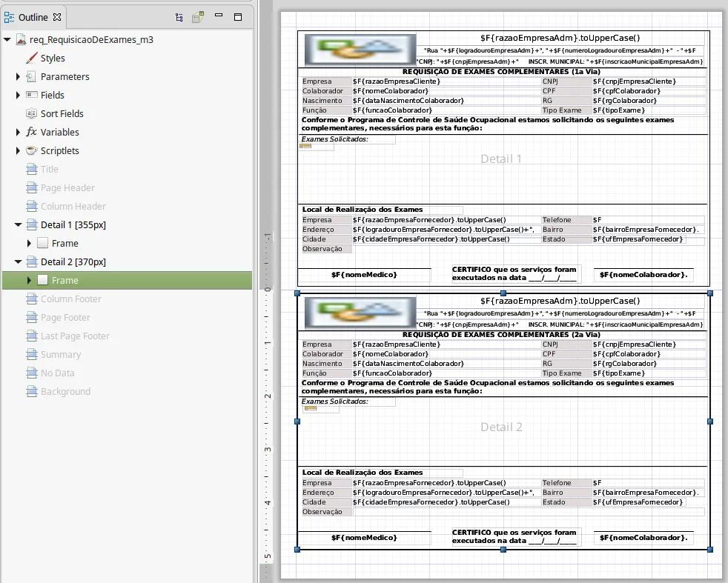
Task: Select $F{razaoEmpresaCliente} field in Detail 1
Action: click(x=446, y=81)
